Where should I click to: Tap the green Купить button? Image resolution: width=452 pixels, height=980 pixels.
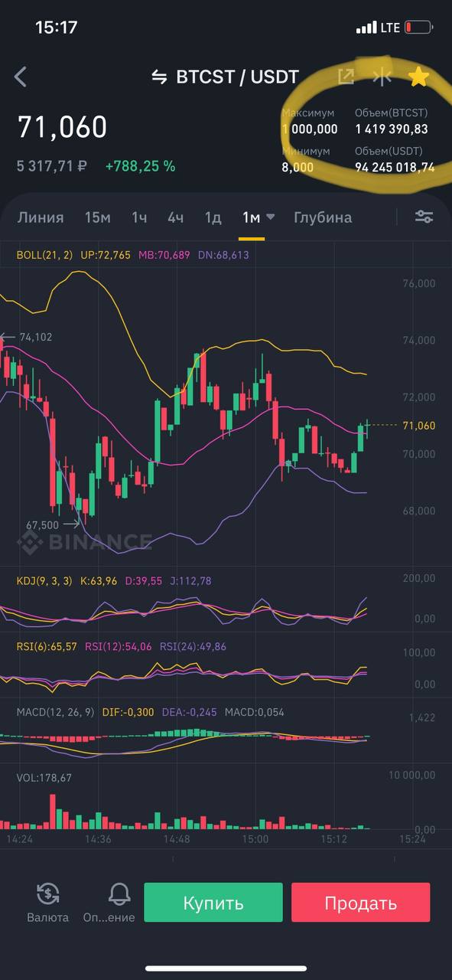pyautogui.click(x=213, y=903)
